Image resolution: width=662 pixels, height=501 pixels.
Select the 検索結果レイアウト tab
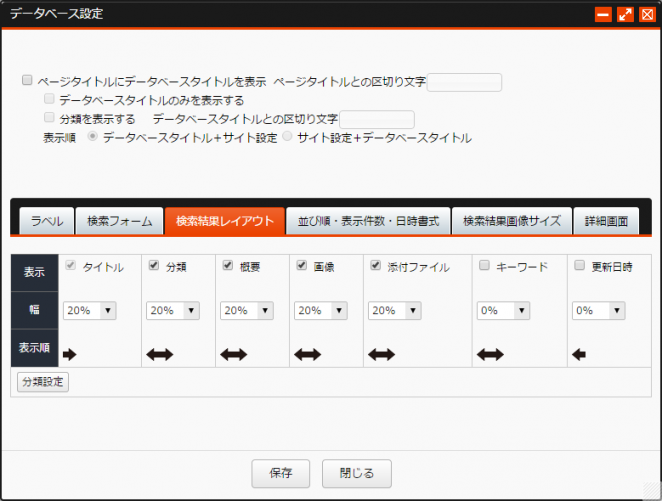(225, 221)
